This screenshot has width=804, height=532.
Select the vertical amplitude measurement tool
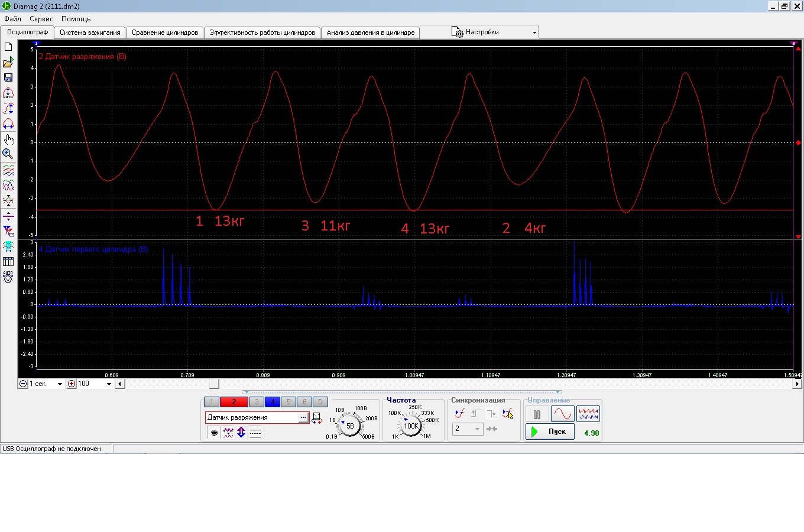(8, 109)
